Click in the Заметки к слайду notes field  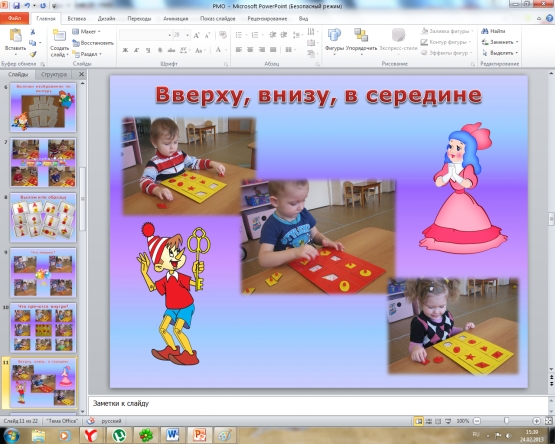[x=318, y=405]
